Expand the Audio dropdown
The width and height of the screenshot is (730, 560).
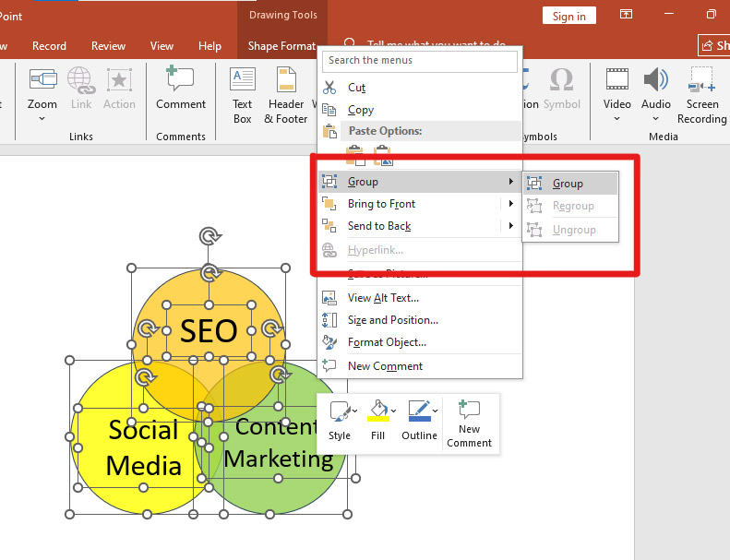click(656, 118)
